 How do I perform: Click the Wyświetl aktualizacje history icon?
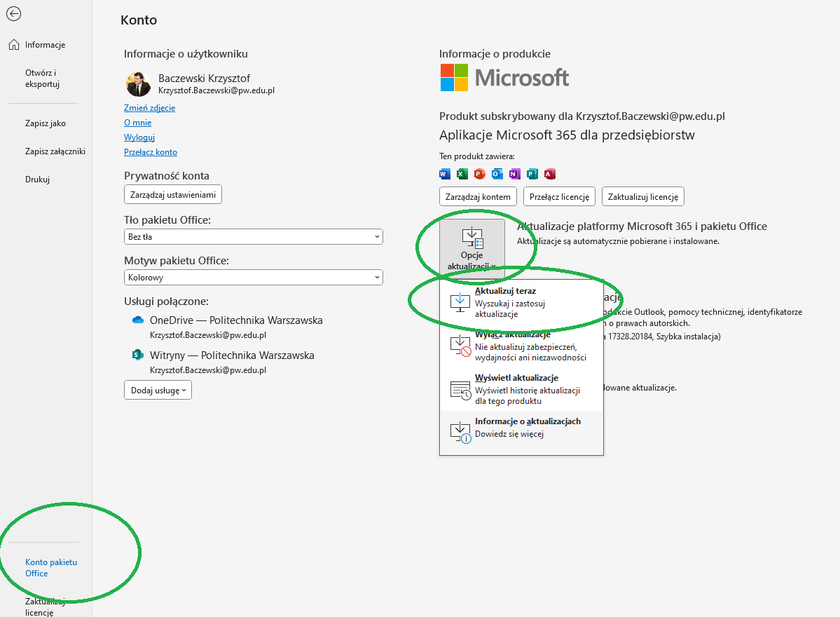(460, 390)
